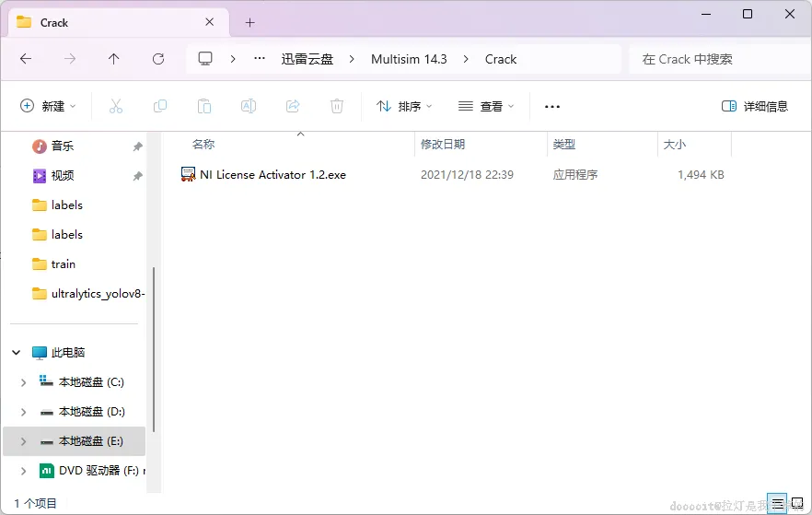Collapse the 此电脑 tree node
This screenshot has width=812, height=515.
pos(16,352)
